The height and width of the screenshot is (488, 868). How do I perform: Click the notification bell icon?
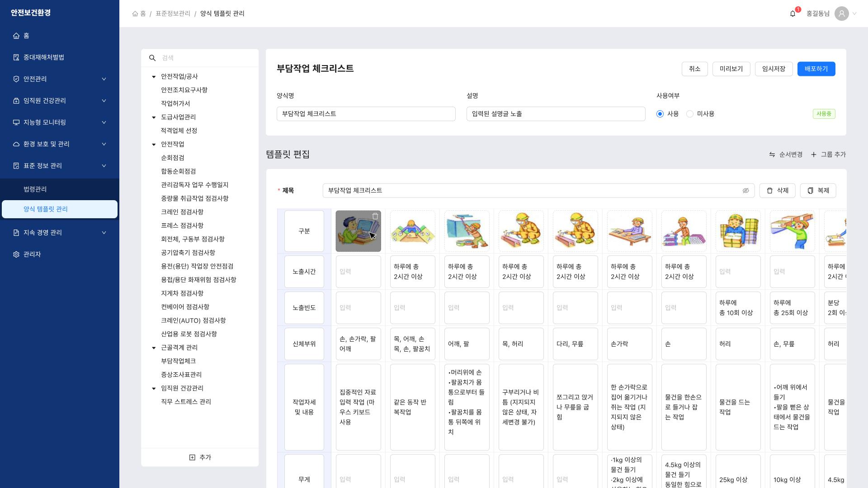click(x=793, y=14)
